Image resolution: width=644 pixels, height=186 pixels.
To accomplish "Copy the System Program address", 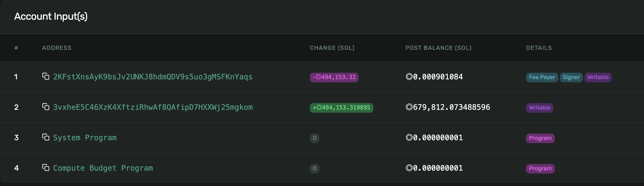I will (x=46, y=137).
